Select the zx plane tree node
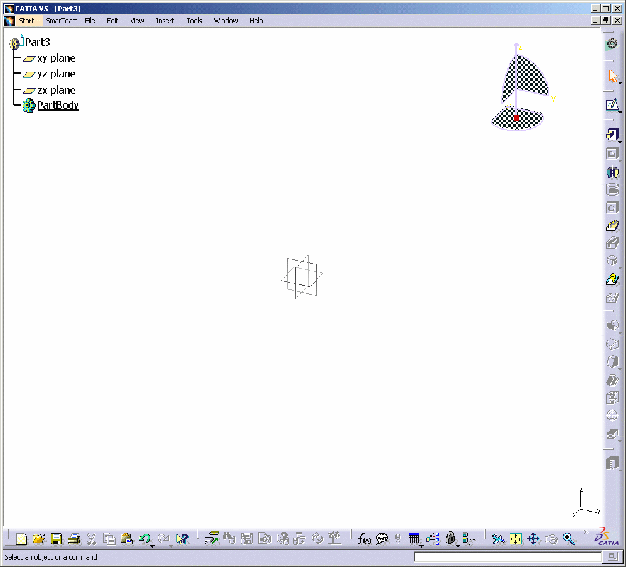The image size is (626, 567). [55, 90]
